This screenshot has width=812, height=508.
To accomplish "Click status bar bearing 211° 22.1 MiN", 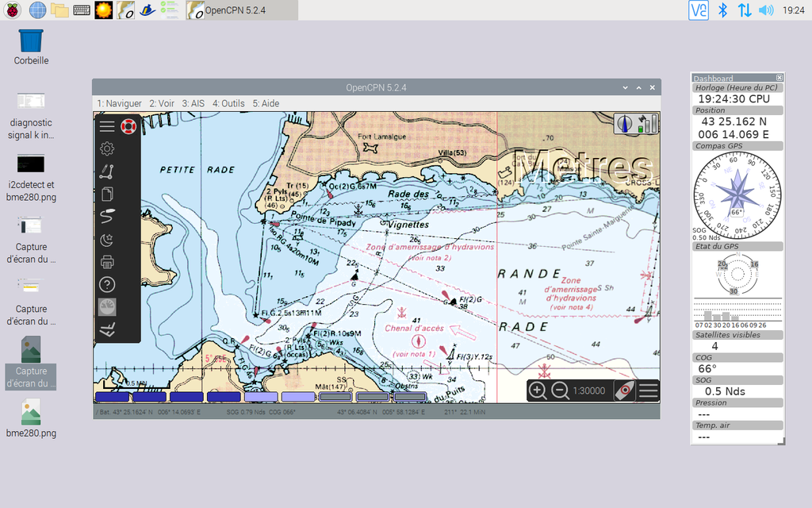I will tap(465, 412).
